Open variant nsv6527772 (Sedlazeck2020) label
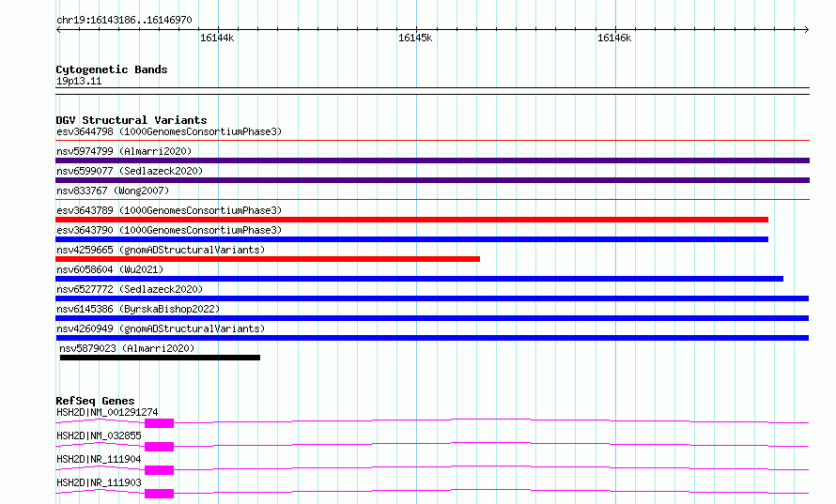This screenshot has width=836, height=504. click(130, 289)
